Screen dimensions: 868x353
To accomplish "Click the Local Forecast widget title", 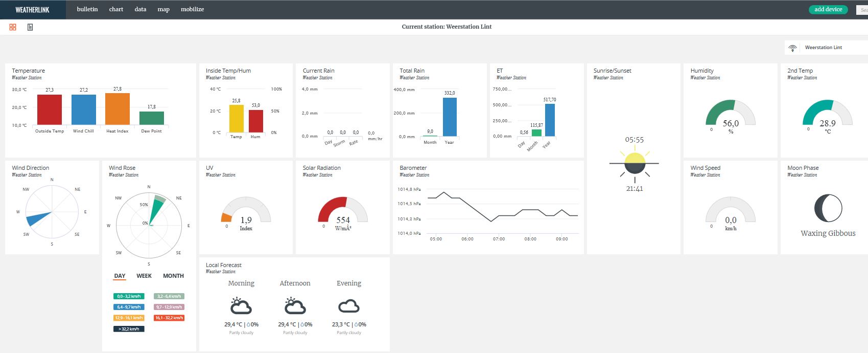I will pyautogui.click(x=224, y=265).
